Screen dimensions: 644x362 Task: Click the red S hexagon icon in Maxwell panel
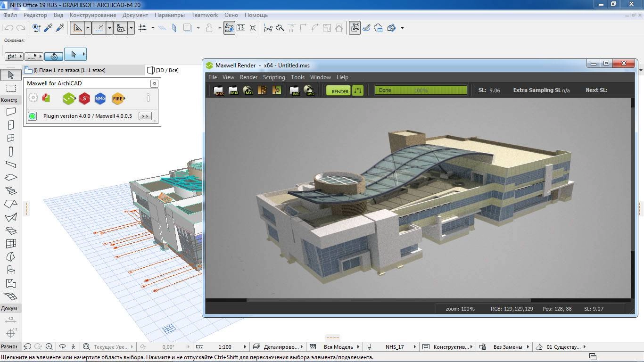coord(84,99)
